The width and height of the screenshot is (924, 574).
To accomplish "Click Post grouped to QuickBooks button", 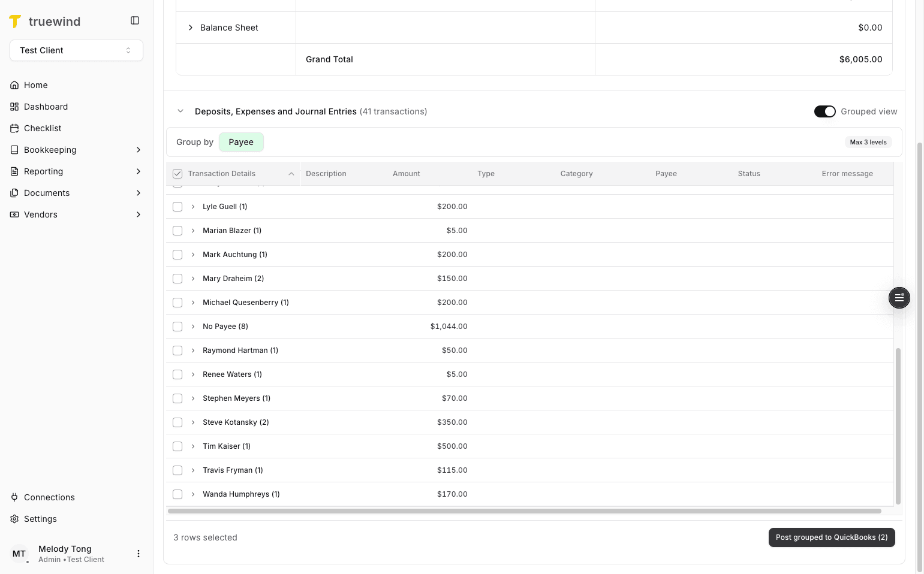I will click(831, 537).
